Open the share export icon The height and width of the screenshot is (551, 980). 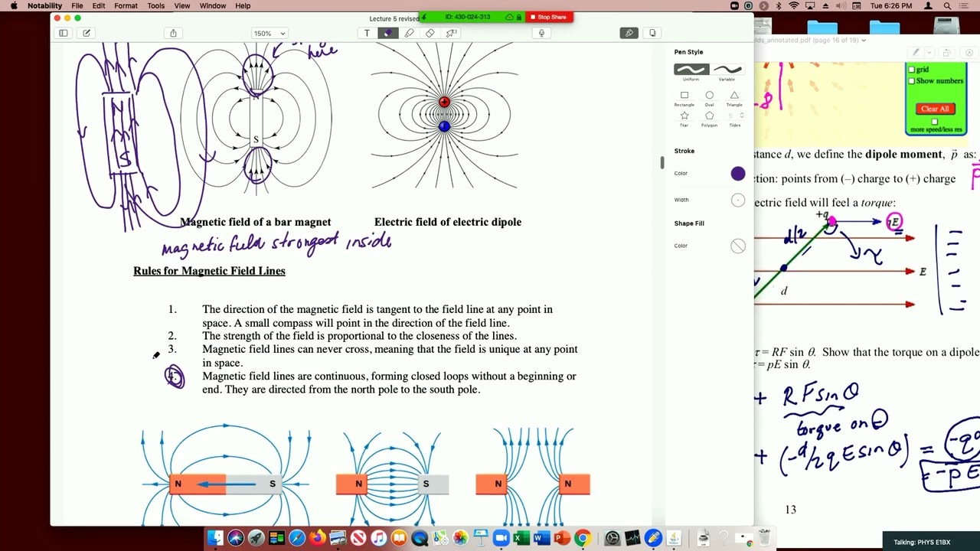pos(173,33)
